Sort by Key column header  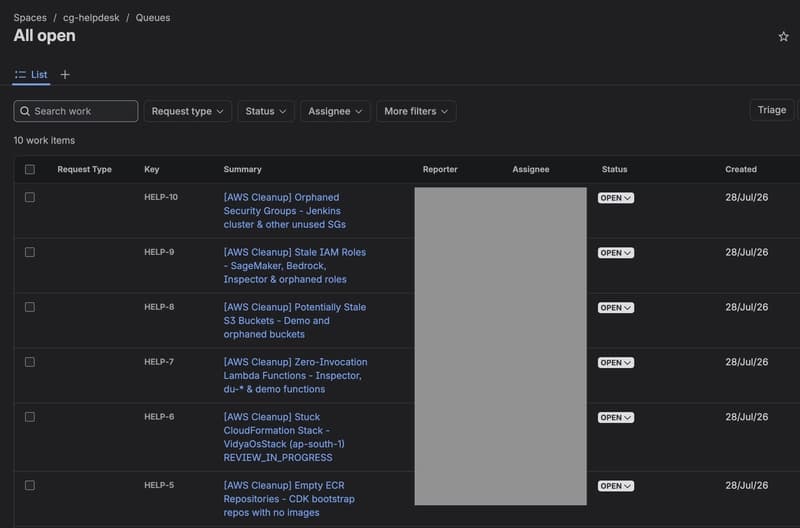click(x=152, y=169)
